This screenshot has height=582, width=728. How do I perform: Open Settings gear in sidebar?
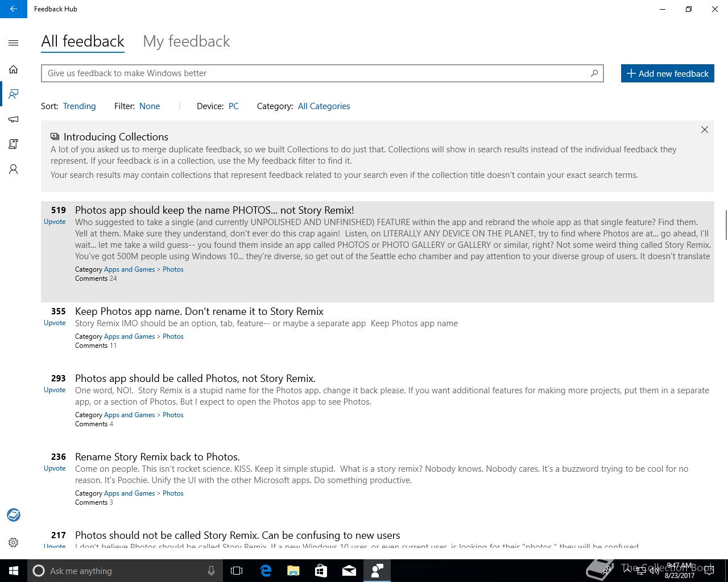14,543
